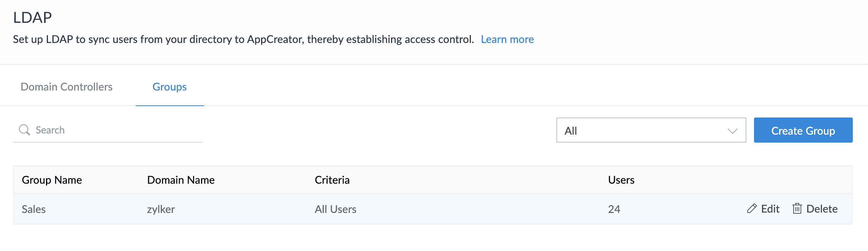Click the Edit label in the Sales row

(x=770, y=209)
